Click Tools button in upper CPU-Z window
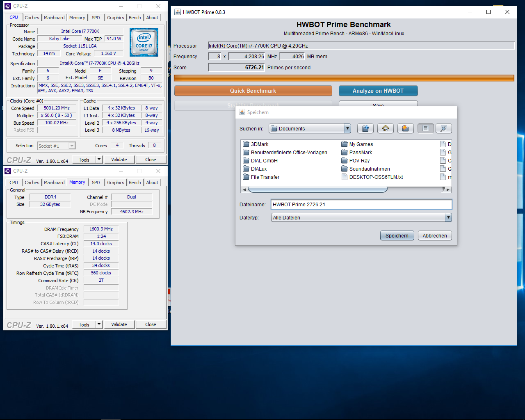 click(x=84, y=160)
